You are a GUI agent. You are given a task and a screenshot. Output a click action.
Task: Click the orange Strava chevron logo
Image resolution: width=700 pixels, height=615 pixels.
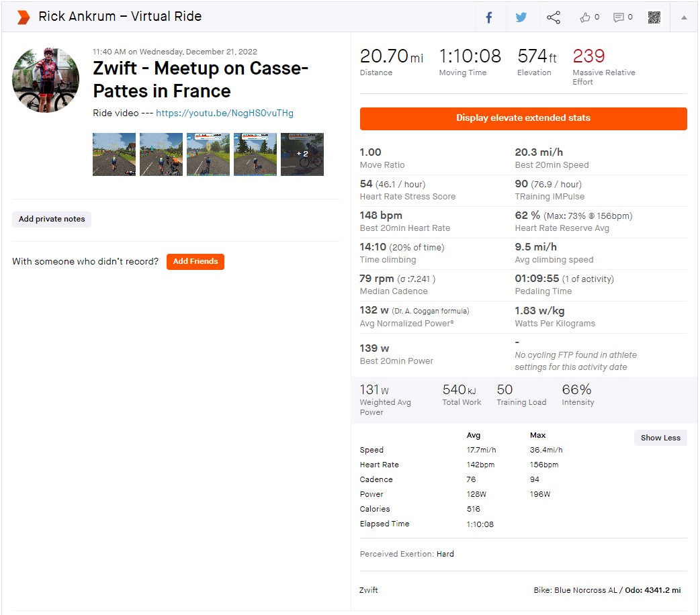click(24, 17)
